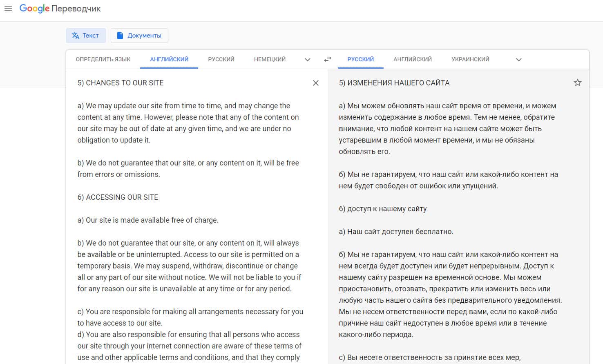Viewport: 603px width, 364px height.
Task: Select Определить язык source tab
Action: [x=103, y=59]
